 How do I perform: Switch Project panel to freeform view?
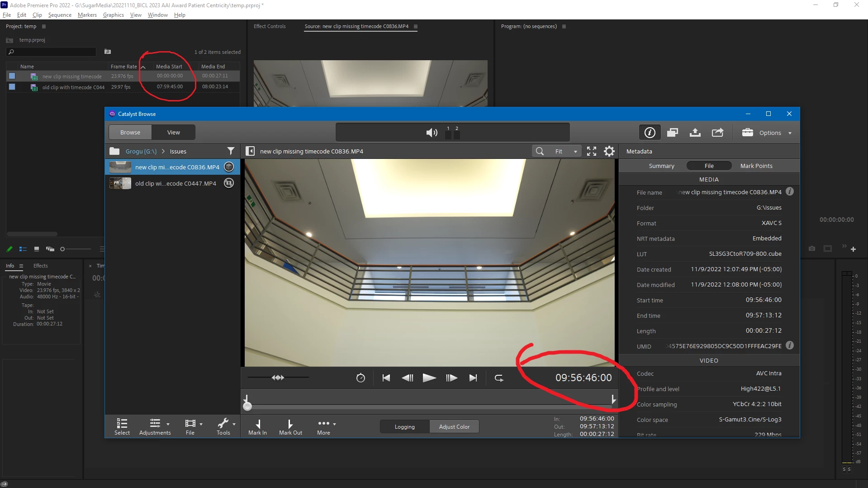(x=50, y=249)
